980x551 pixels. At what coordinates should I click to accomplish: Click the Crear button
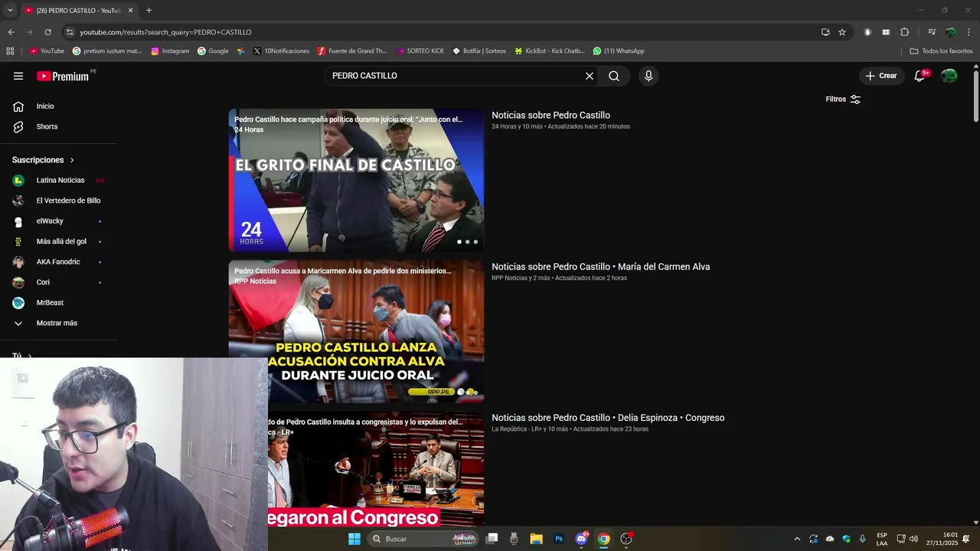pyautogui.click(x=881, y=76)
